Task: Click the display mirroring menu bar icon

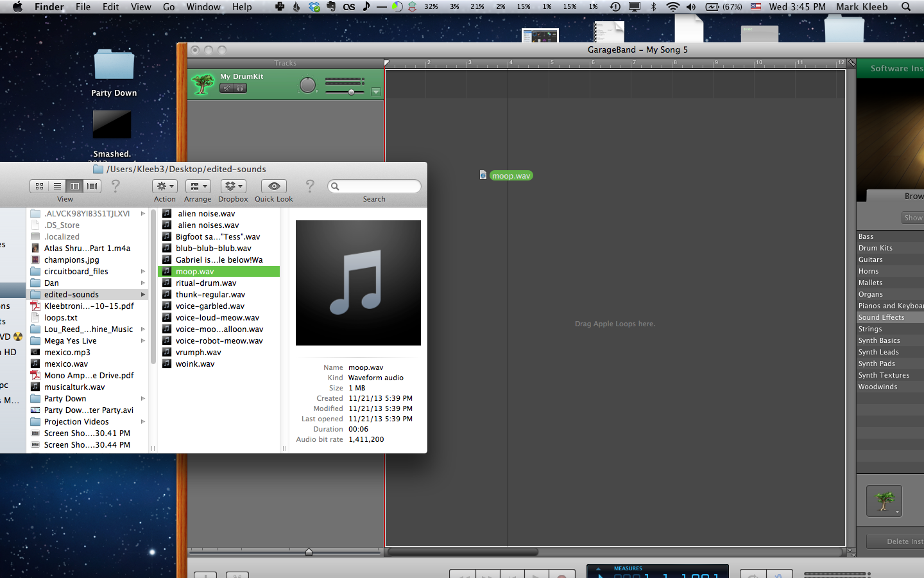Action: click(635, 6)
